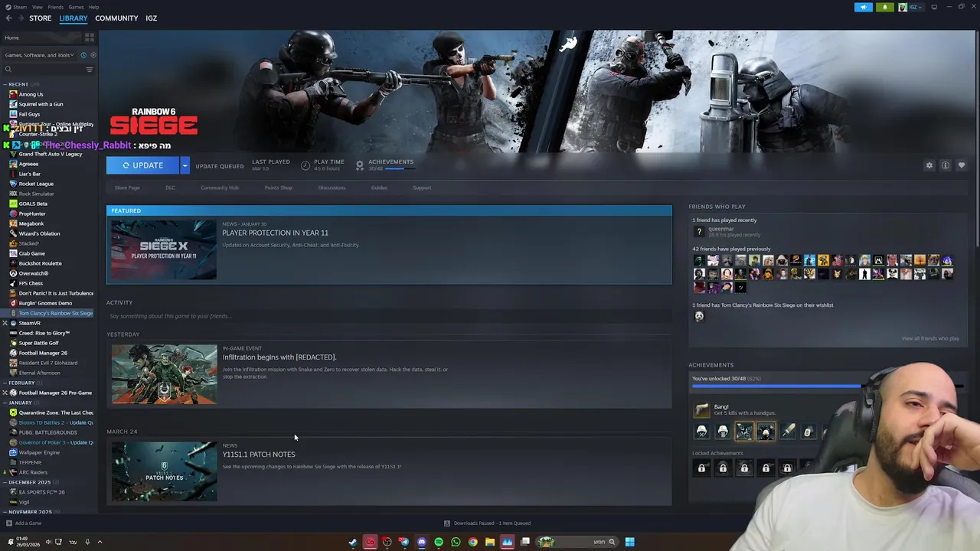Open the Community Hub link
Viewport: 980px width, 551px height.
click(220, 187)
